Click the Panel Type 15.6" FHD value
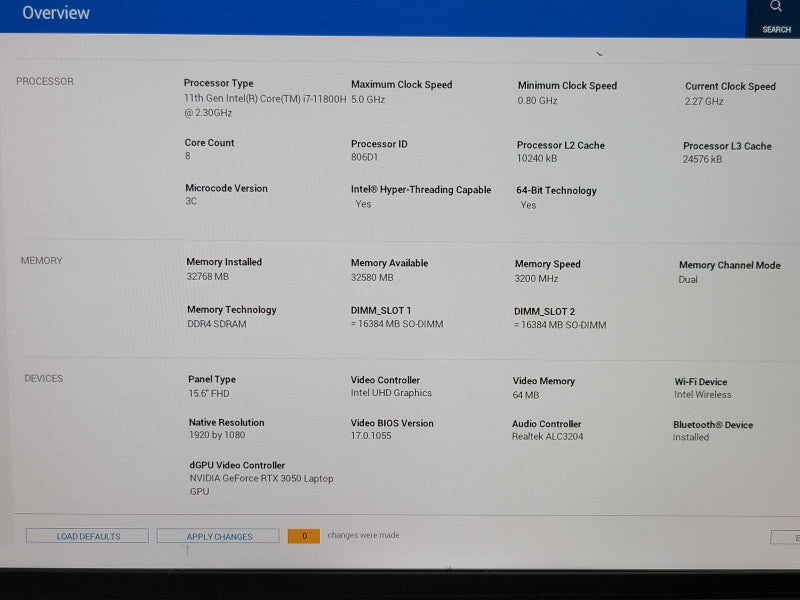Image resolution: width=800 pixels, height=600 pixels. click(209, 393)
